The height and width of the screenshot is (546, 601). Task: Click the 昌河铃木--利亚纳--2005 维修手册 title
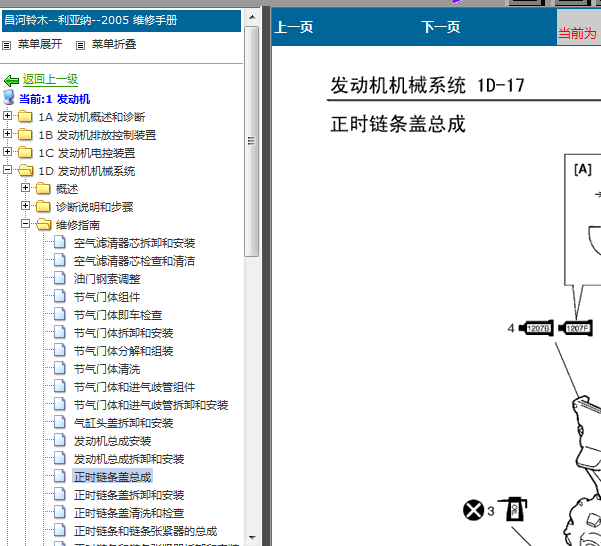pos(91,20)
